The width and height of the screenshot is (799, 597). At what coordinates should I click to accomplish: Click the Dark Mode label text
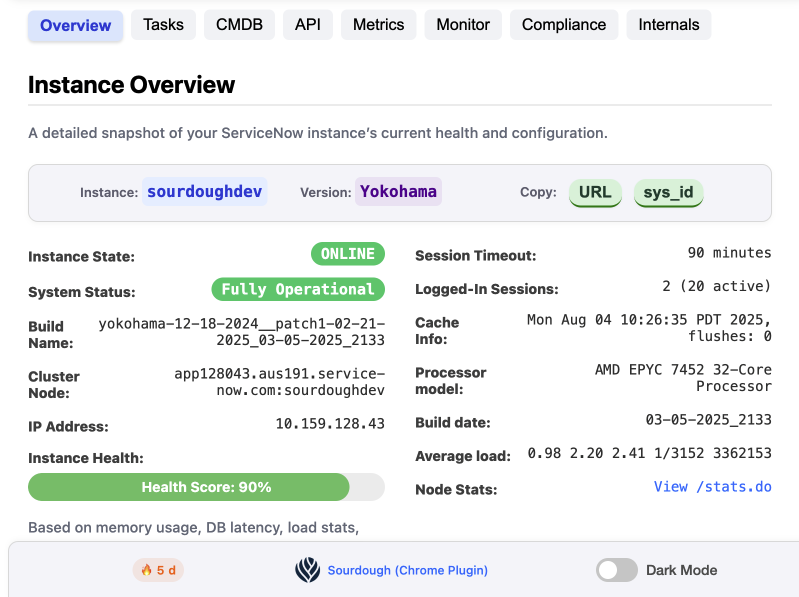(x=681, y=570)
